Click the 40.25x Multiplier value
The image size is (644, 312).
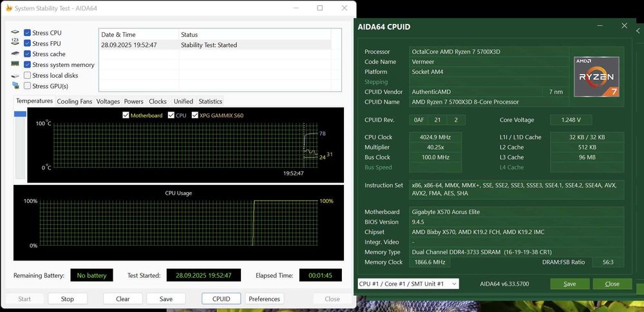coord(435,147)
